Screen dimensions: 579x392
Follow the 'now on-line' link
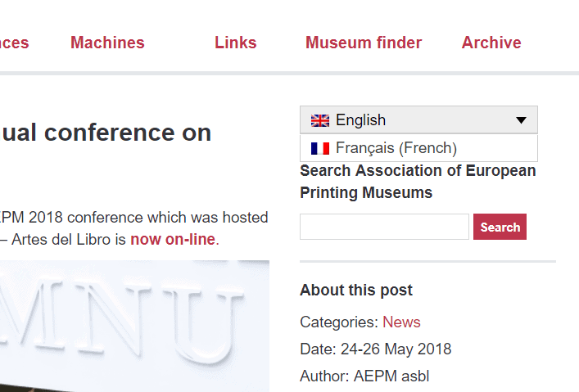(173, 240)
